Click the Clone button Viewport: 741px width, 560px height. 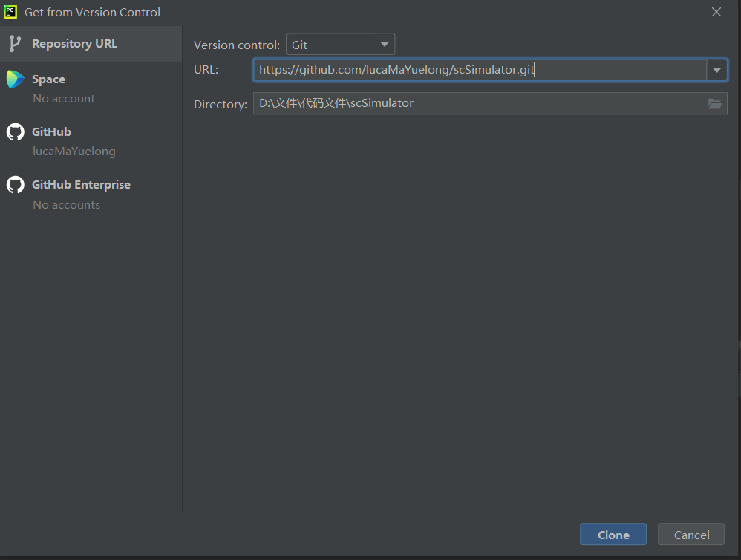[x=613, y=535]
